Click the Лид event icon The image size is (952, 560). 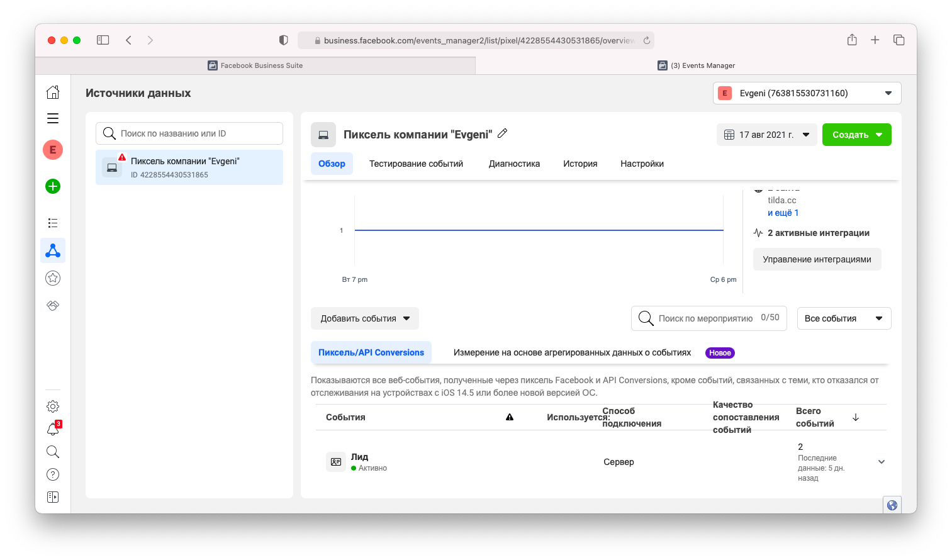pyautogui.click(x=336, y=462)
